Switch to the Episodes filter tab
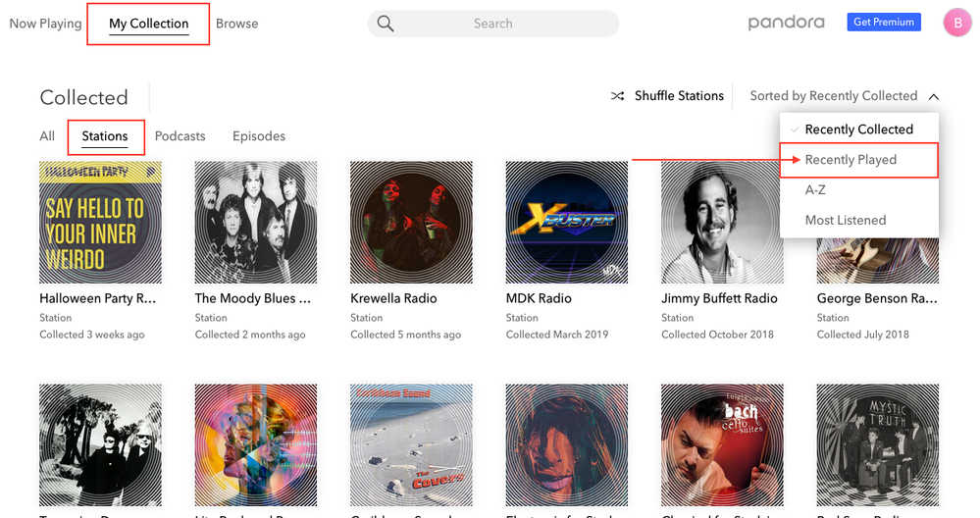This screenshot has width=980, height=518. [x=259, y=136]
